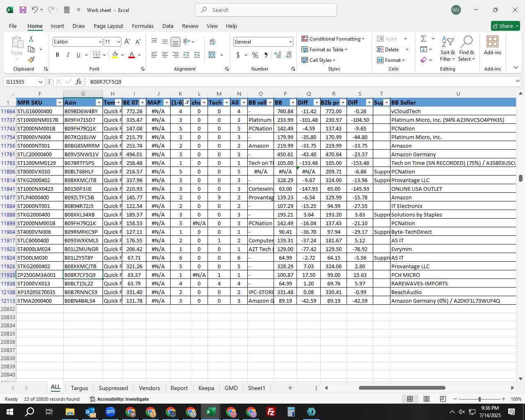The height and width of the screenshot is (420, 525).
Task: Toggle Align Right
Action: 176,55
